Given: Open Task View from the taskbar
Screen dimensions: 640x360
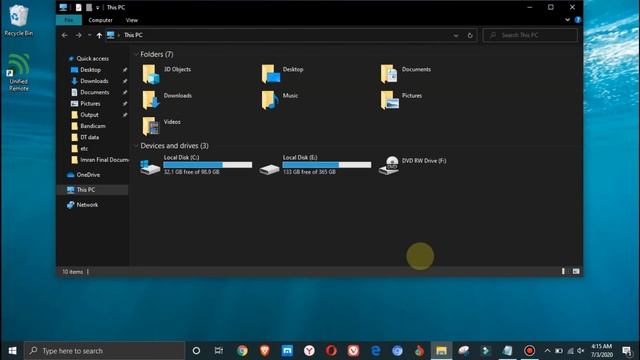Looking at the screenshot, I should (219, 351).
